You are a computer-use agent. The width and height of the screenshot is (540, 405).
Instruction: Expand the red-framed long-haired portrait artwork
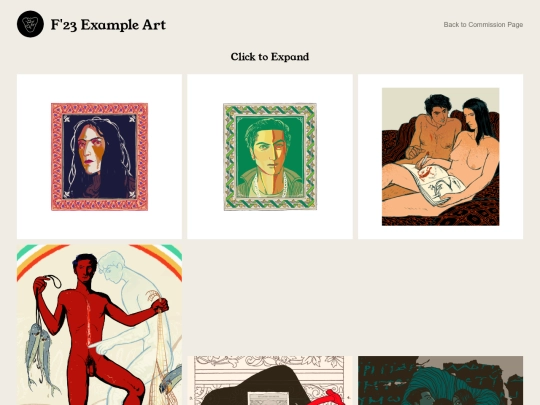[x=100, y=157]
